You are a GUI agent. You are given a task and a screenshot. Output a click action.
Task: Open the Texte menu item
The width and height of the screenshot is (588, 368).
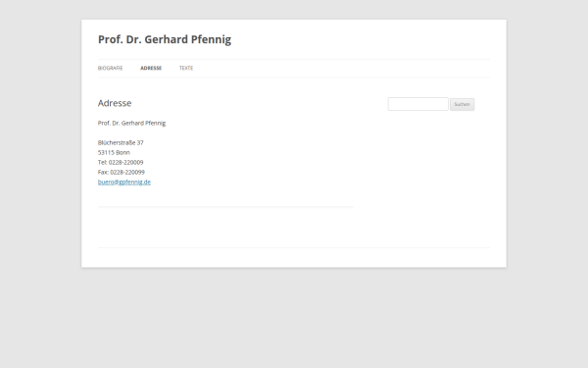pos(186,68)
